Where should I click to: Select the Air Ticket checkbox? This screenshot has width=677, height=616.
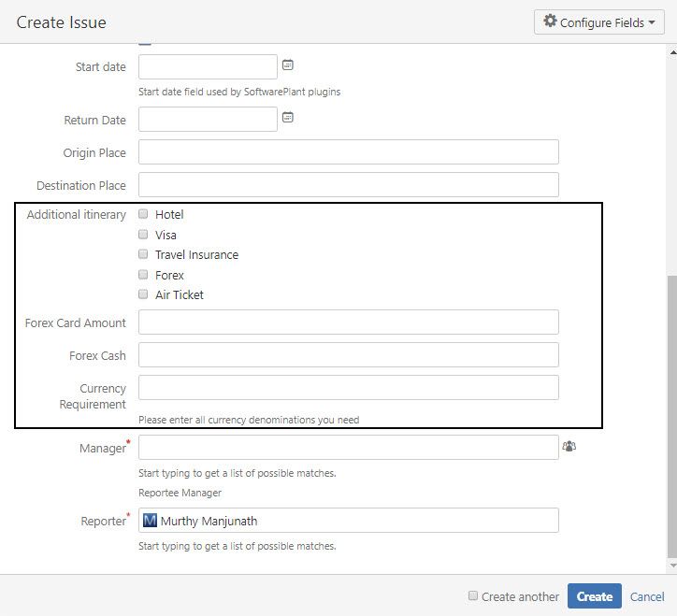click(x=143, y=294)
